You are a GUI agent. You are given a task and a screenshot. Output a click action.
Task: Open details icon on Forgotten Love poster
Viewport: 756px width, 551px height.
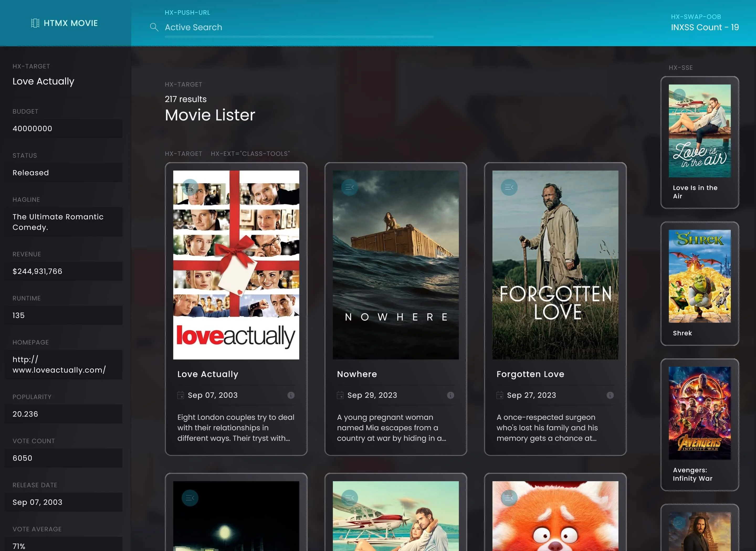(509, 187)
